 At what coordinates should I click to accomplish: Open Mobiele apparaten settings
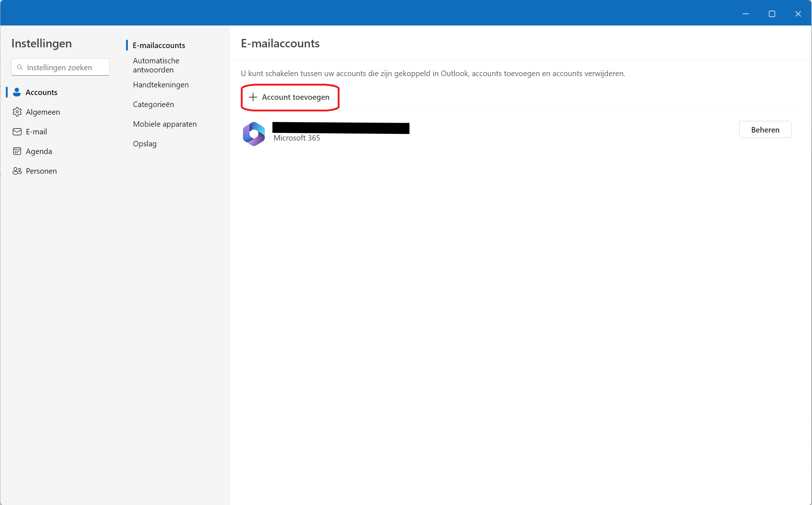165,124
